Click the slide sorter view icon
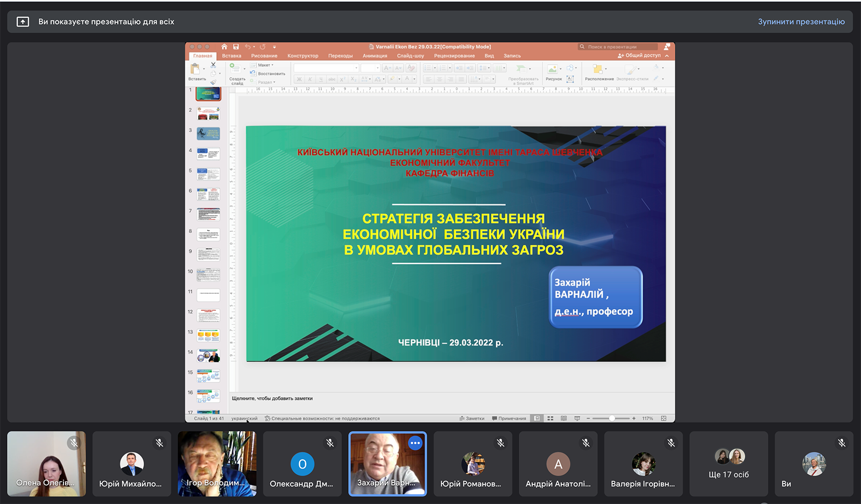861x504 pixels. pyautogui.click(x=551, y=418)
